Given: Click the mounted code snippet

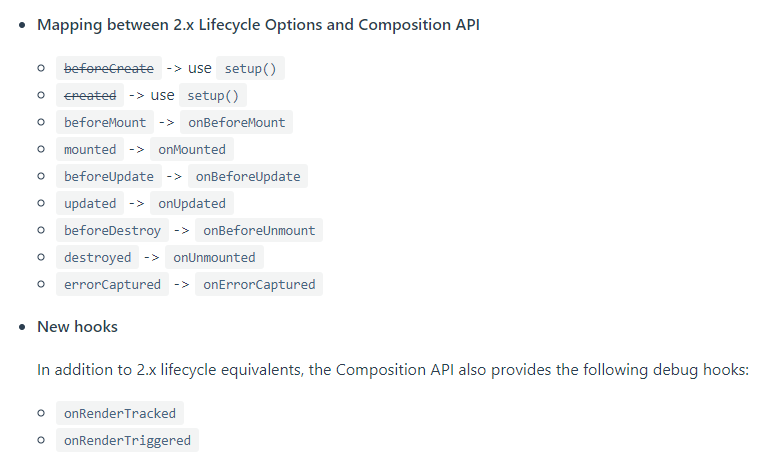Looking at the screenshot, I should pos(90,150).
